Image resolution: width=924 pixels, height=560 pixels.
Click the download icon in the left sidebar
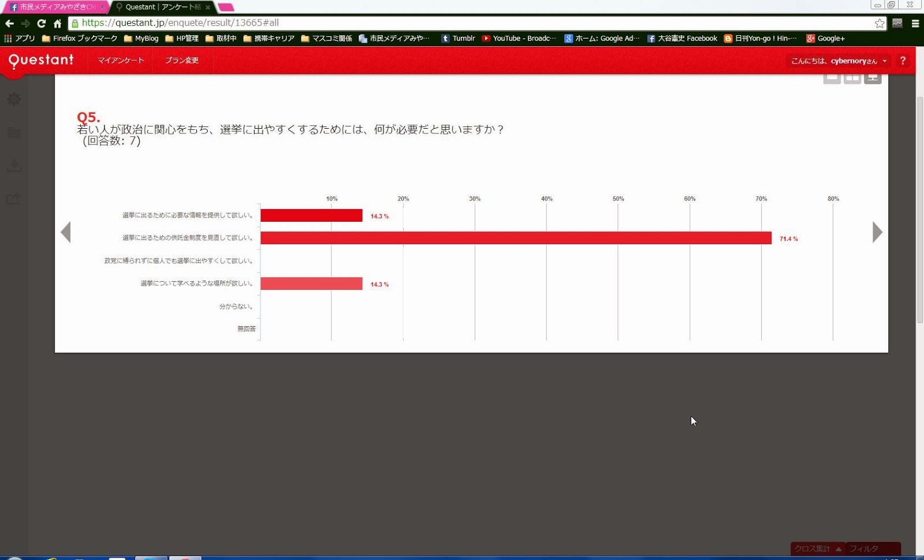[x=14, y=166]
